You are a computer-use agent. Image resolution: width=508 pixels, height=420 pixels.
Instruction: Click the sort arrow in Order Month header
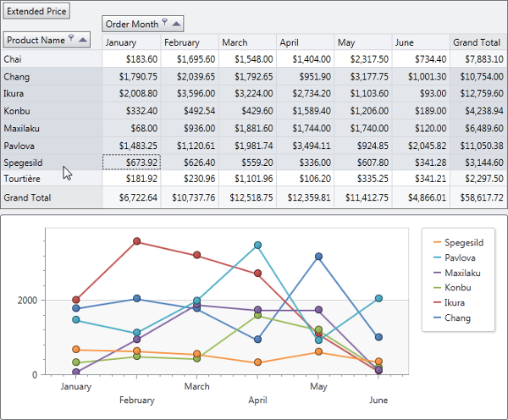coord(176,24)
